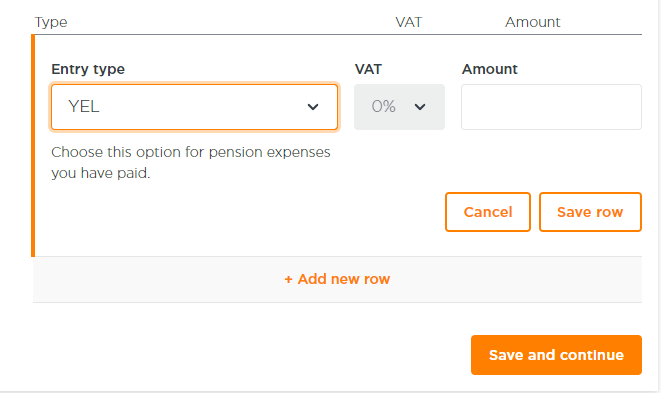Focus the empty Amount input field
Viewport: 661px width, 393px height.
tap(551, 107)
